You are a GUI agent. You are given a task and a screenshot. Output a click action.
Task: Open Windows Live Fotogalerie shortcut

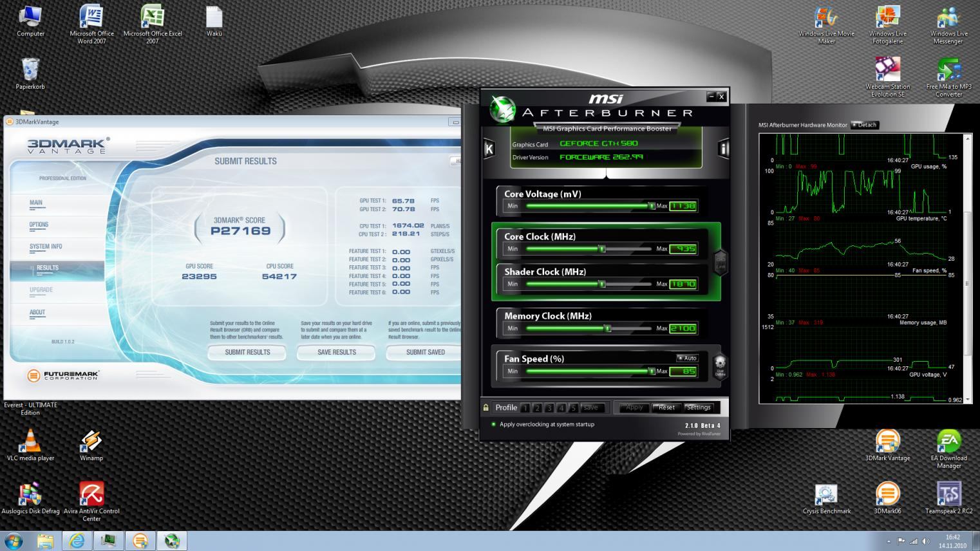[887, 26]
